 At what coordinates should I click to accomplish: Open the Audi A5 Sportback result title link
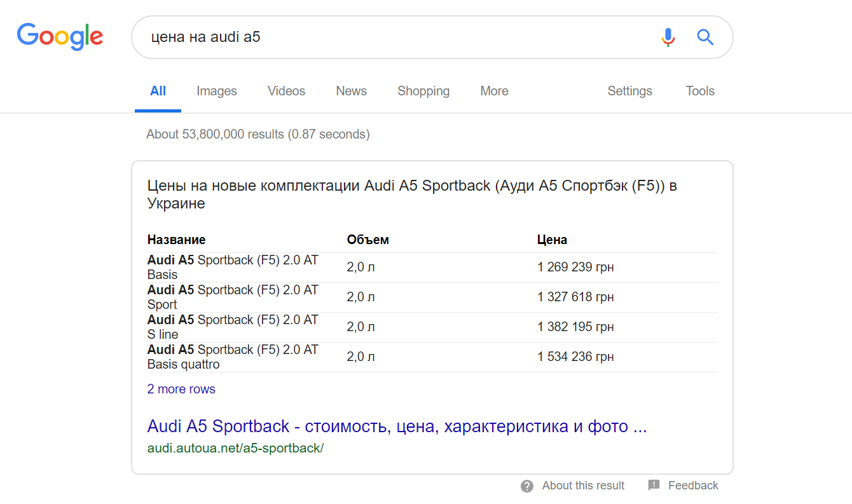pos(397,426)
